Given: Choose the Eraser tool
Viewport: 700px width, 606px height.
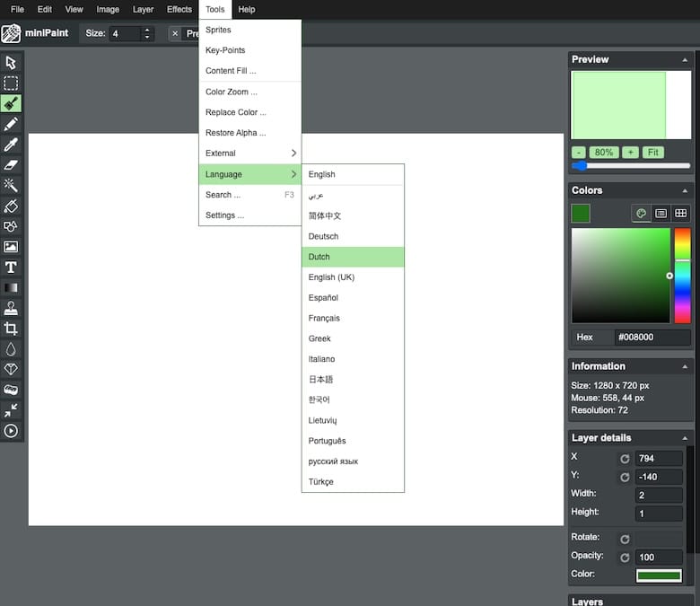Looking at the screenshot, I should click(x=11, y=165).
